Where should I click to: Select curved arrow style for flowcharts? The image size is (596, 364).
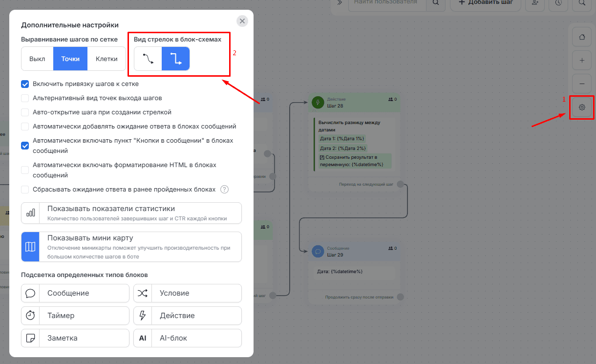[x=148, y=59]
